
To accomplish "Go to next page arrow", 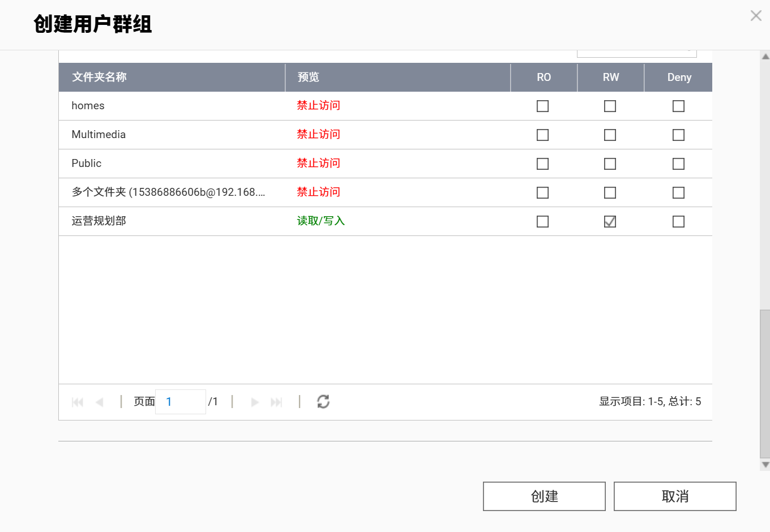I will [255, 402].
